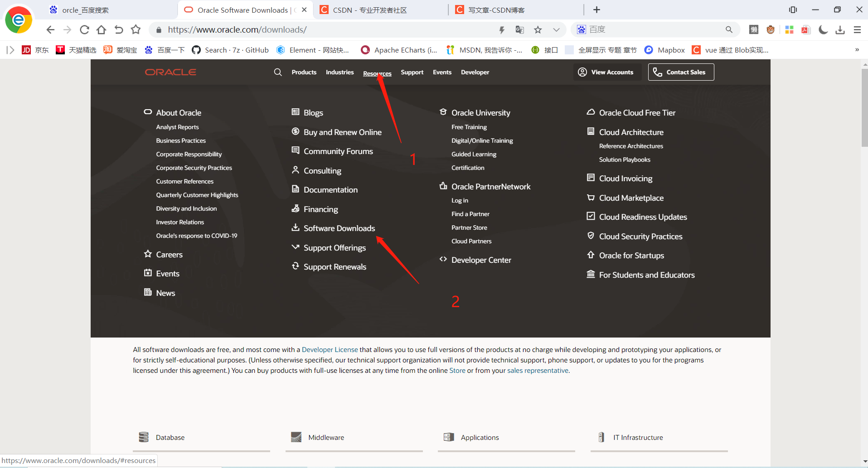Click the lightning speed mode icon

coord(502,30)
